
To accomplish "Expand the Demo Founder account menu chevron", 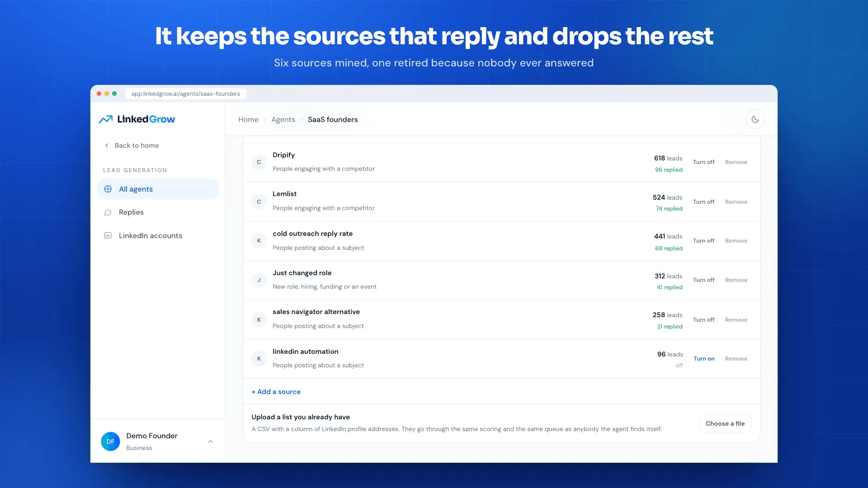I will 210,441.
